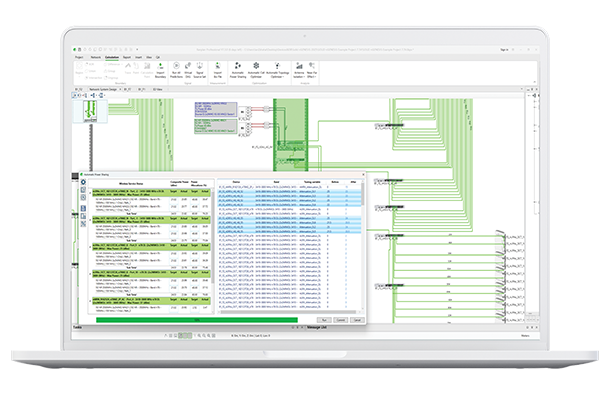Open the Project ribbon tab
This screenshot has height=394, width=609.
tap(79, 57)
